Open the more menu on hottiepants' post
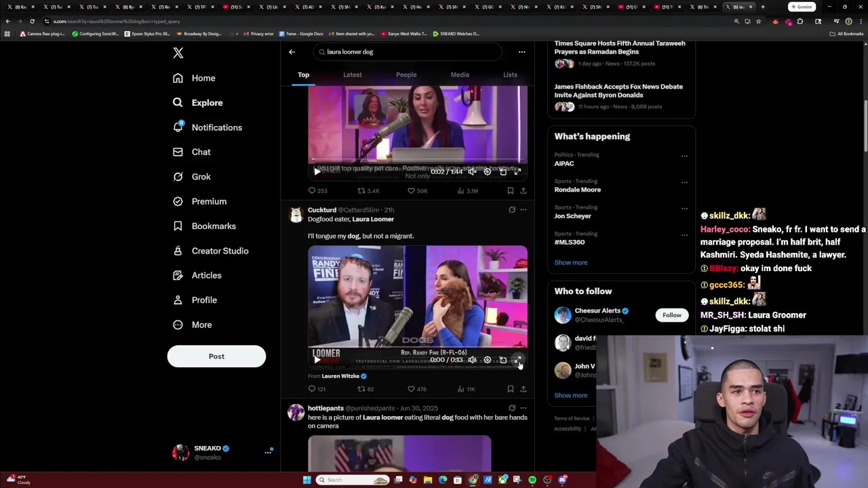Screen dimensions: 868x488 pyautogui.click(x=523, y=408)
